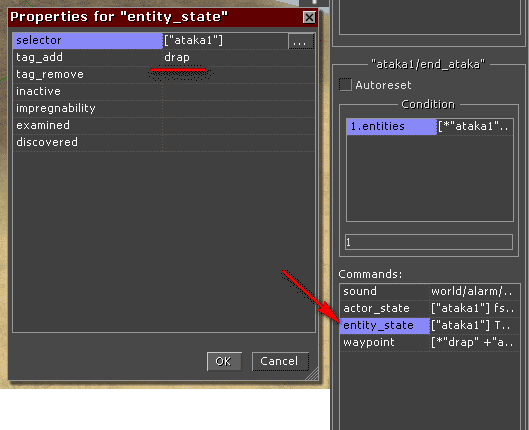The image size is (529, 430).
Task: Select the tag_remove property row
Action: point(164,75)
